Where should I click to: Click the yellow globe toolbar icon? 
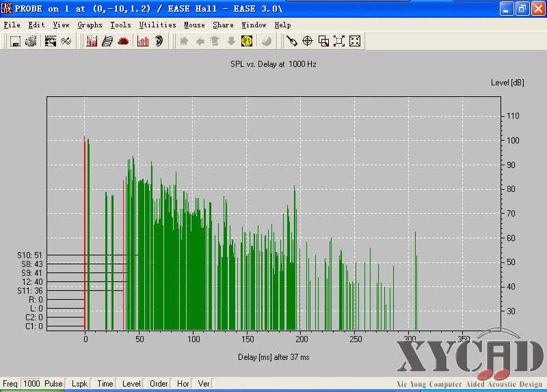coord(247,41)
